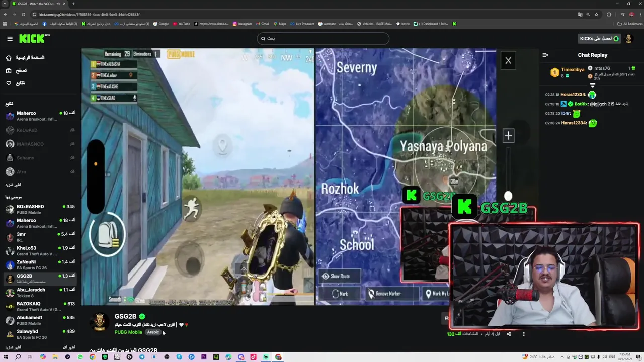Open the Maps bookmark
Image resolution: width=644 pixels, height=362 pixels.
point(279,24)
